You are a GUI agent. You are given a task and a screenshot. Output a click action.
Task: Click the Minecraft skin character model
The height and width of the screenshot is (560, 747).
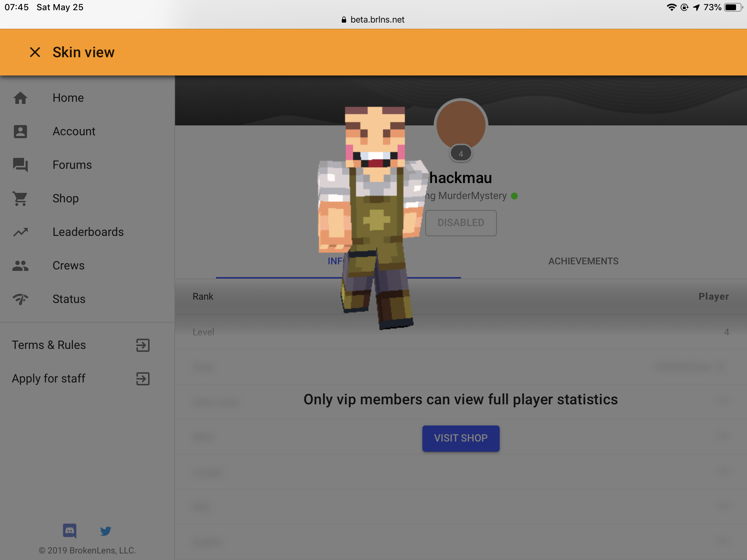click(373, 218)
